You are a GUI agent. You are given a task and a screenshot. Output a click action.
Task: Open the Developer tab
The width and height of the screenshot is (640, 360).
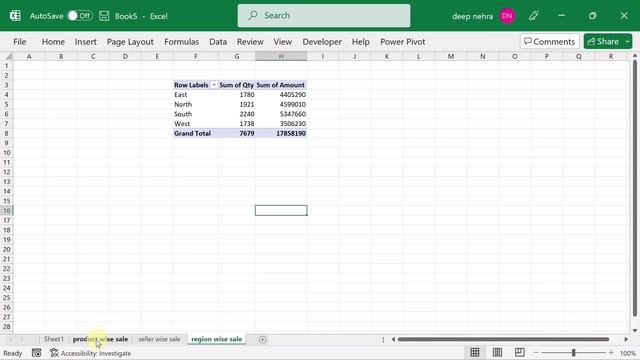(x=322, y=42)
